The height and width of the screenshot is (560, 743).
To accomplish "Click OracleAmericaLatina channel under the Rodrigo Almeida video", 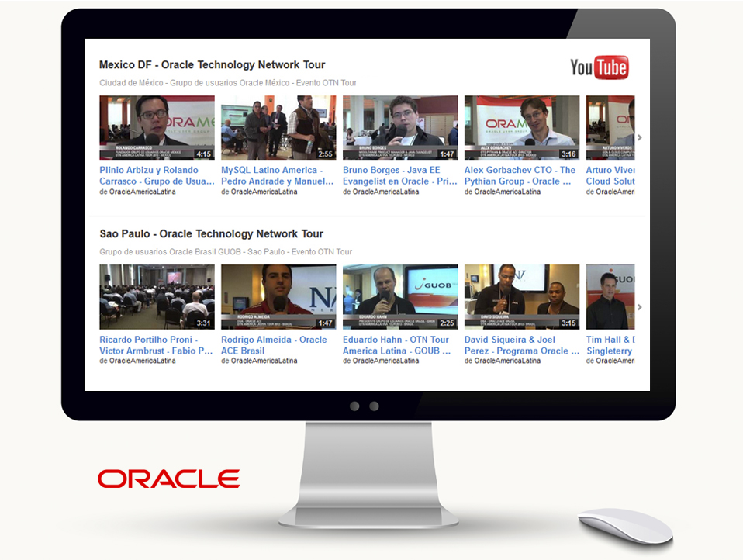I will tap(264, 361).
